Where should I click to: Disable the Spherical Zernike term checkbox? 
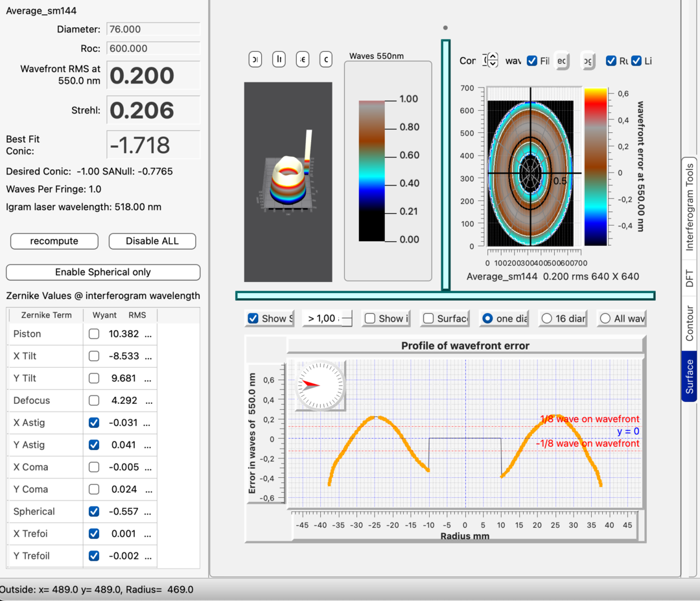pyautogui.click(x=94, y=512)
